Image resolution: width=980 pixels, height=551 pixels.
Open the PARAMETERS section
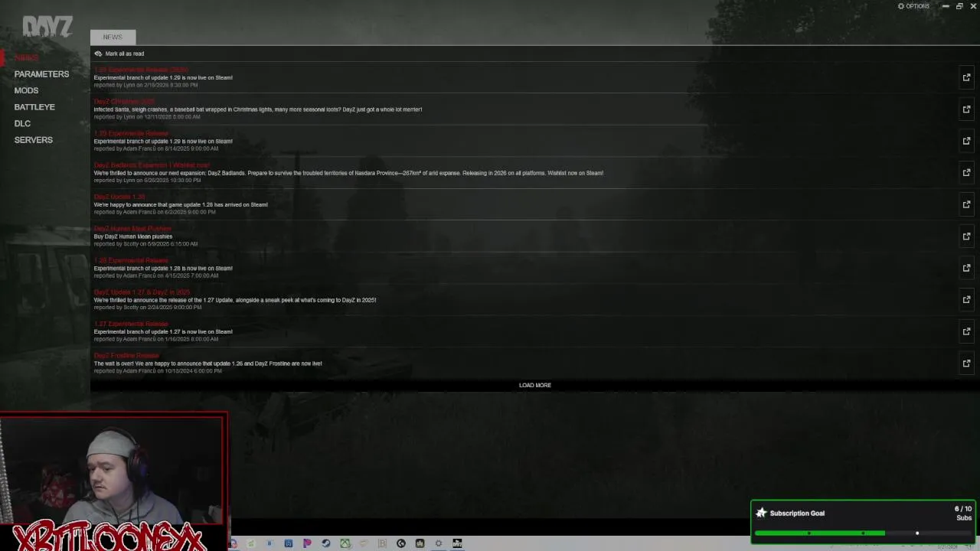pyautogui.click(x=41, y=74)
